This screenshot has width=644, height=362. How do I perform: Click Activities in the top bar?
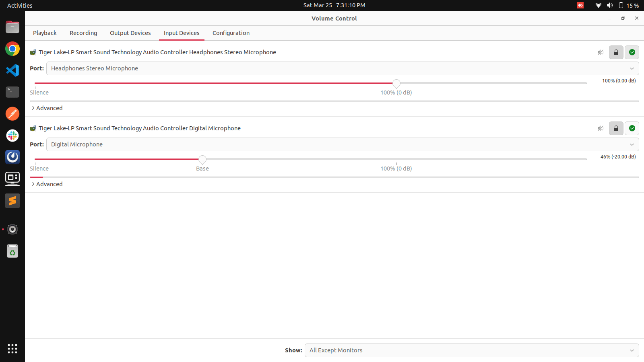[19, 5]
